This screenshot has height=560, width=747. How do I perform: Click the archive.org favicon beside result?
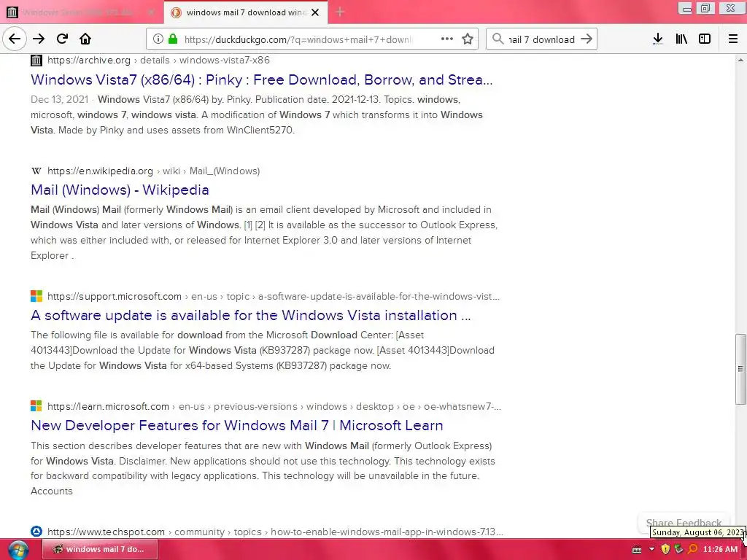click(36, 61)
